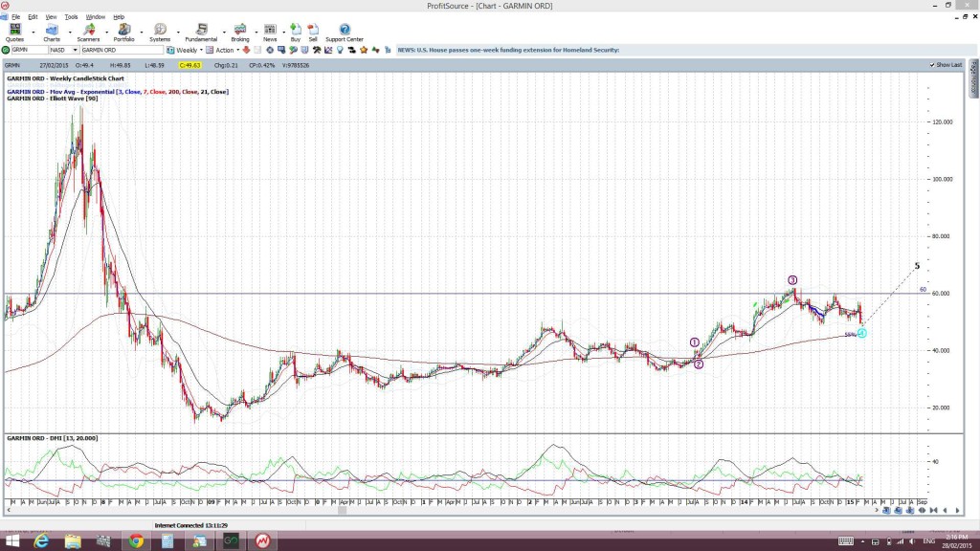Image resolution: width=980 pixels, height=551 pixels.
Task: Open the Page Notes side tab
Action: 973,78
